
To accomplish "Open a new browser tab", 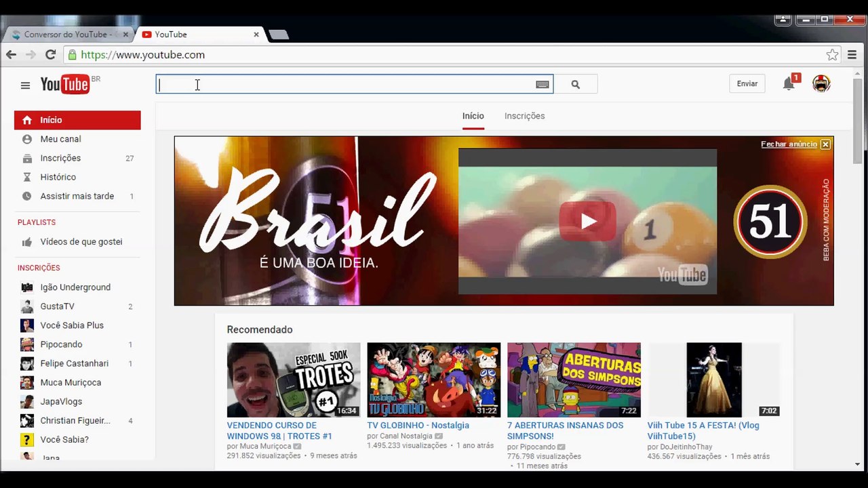I will point(279,35).
